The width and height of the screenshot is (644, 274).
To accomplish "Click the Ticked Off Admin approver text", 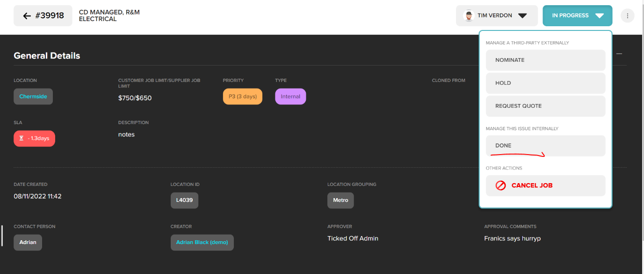I will pyautogui.click(x=353, y=238).
